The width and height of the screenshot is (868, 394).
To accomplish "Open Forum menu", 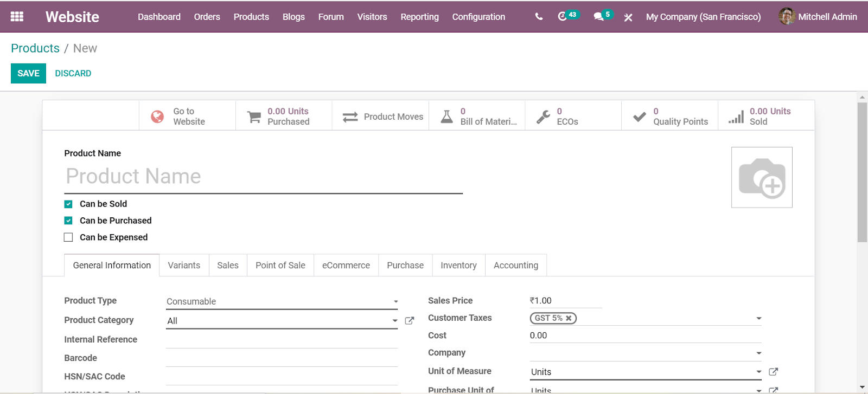I will click(x=331, y=17).
